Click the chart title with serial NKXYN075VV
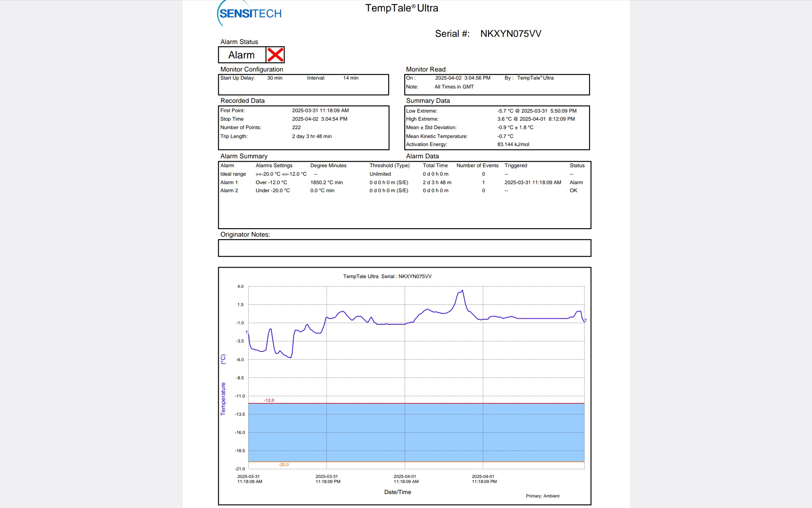Image resolution: width=812 pixels, height=508 pixels. (x=387, y=276)
